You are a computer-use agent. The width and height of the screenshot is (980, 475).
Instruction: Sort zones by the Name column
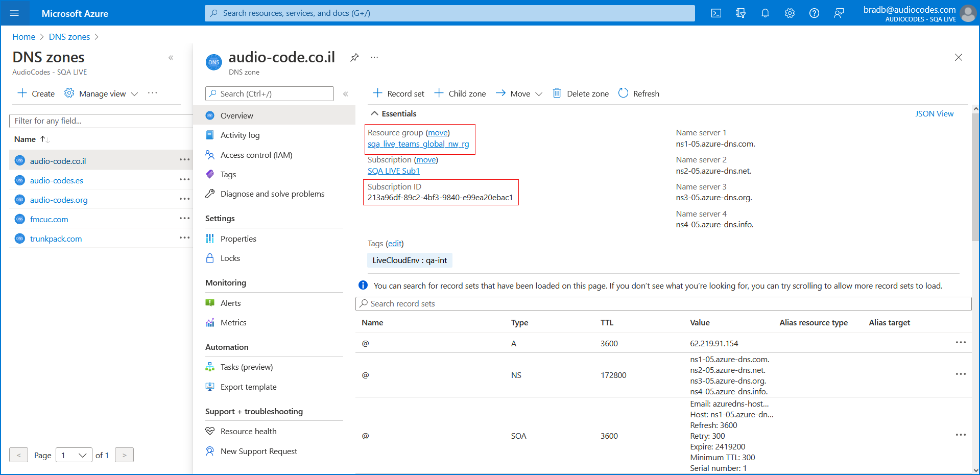32,139
